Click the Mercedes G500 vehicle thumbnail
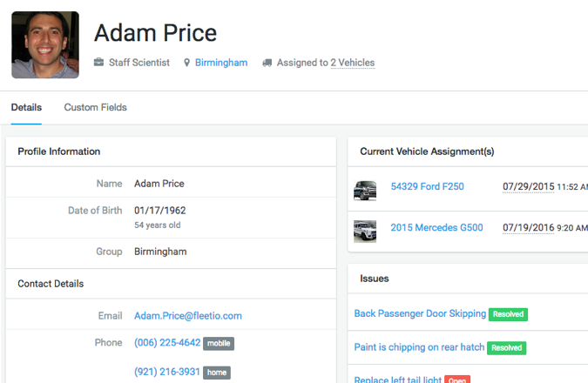588x383 pixels. (365, 231)
